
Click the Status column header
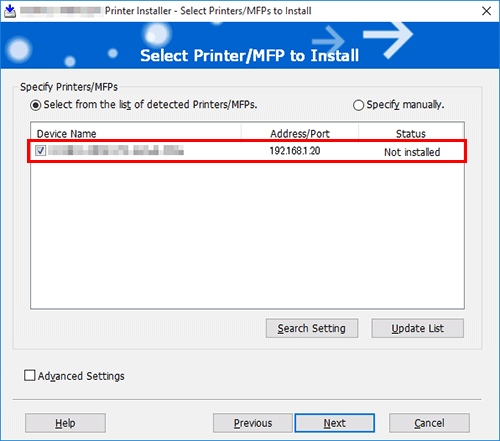pyautogui.click(x=411, y=134)
